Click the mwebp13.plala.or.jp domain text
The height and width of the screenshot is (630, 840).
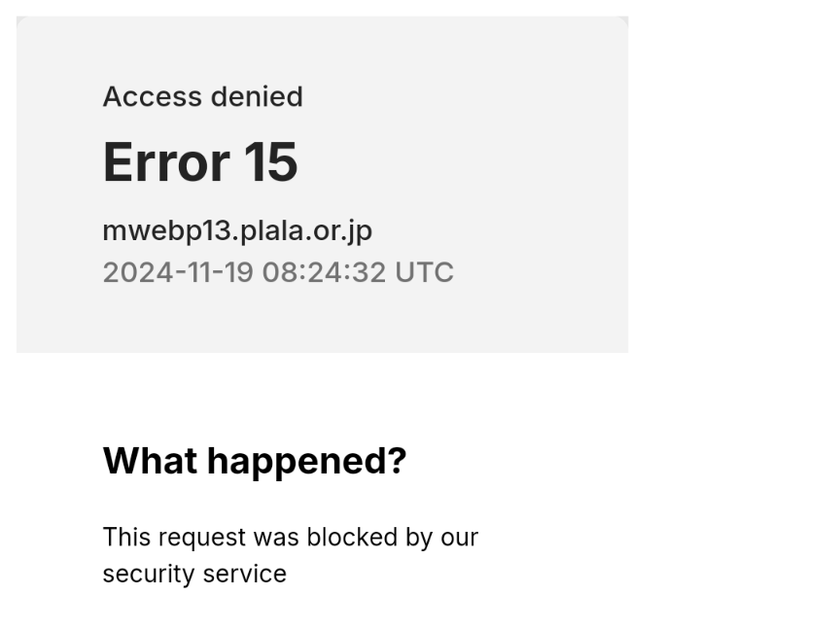pyautogui.click(x=237, y=231)
